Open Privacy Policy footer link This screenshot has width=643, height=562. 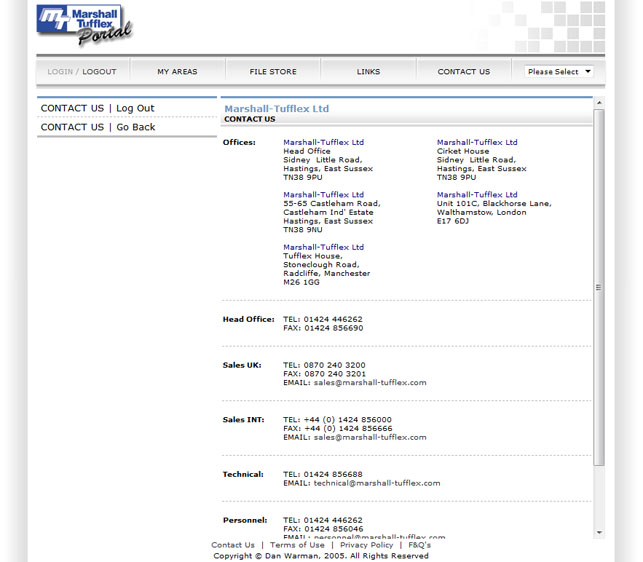click(367, 545)
